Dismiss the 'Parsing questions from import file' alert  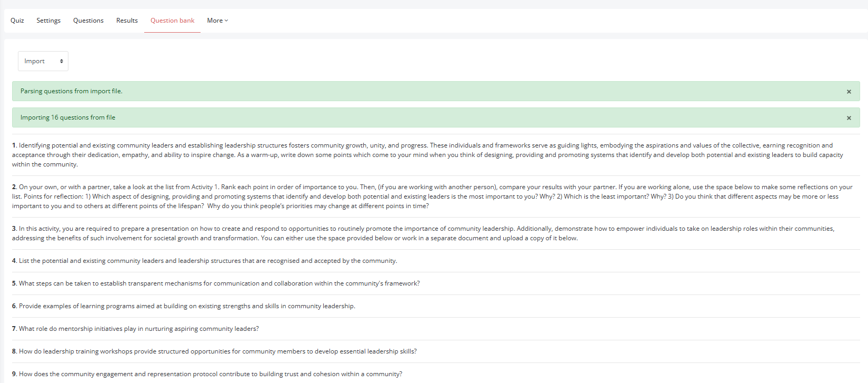(x=849, y=92)
